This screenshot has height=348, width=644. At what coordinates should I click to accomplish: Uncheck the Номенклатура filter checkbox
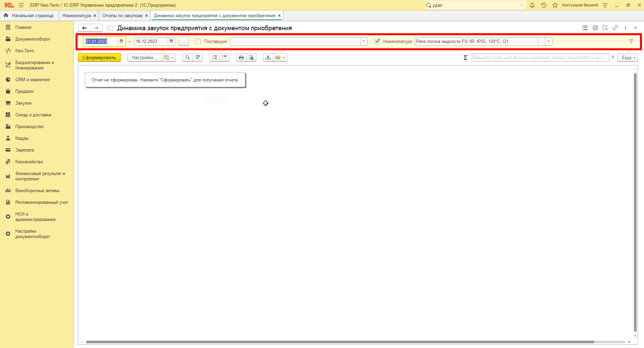click(x=377, y=41)
